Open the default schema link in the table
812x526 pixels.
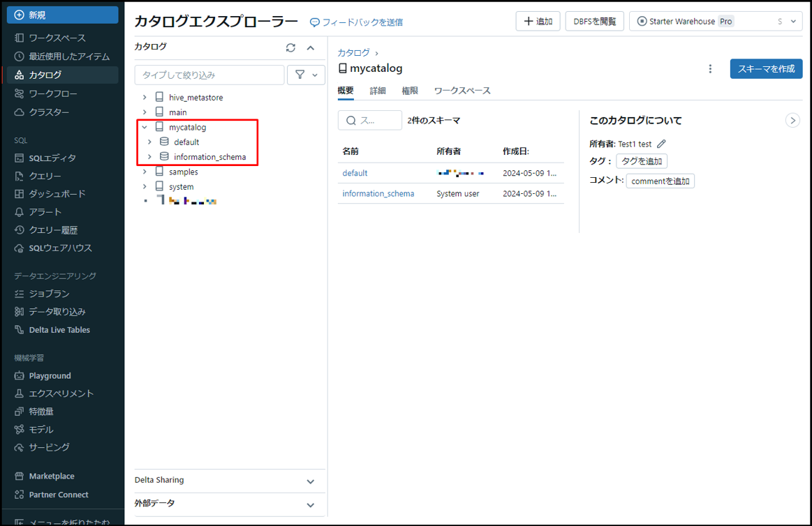355,173
